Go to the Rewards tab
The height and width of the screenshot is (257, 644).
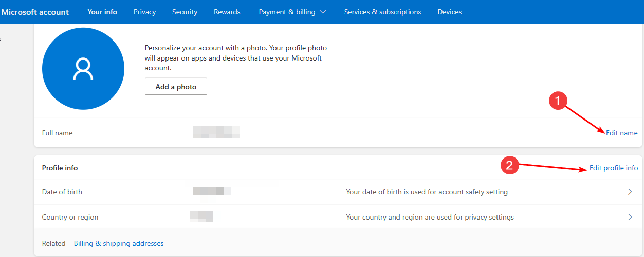[x=227, y=12]
